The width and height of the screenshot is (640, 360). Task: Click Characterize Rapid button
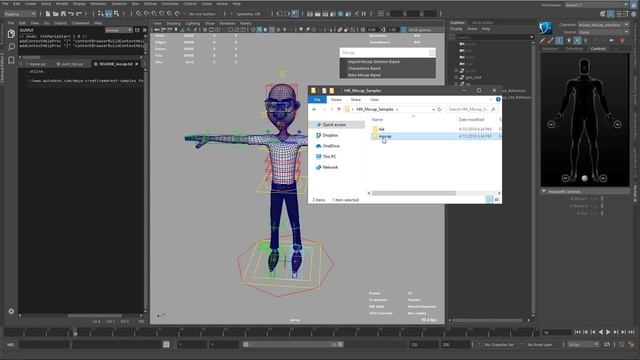click(364, 68)
